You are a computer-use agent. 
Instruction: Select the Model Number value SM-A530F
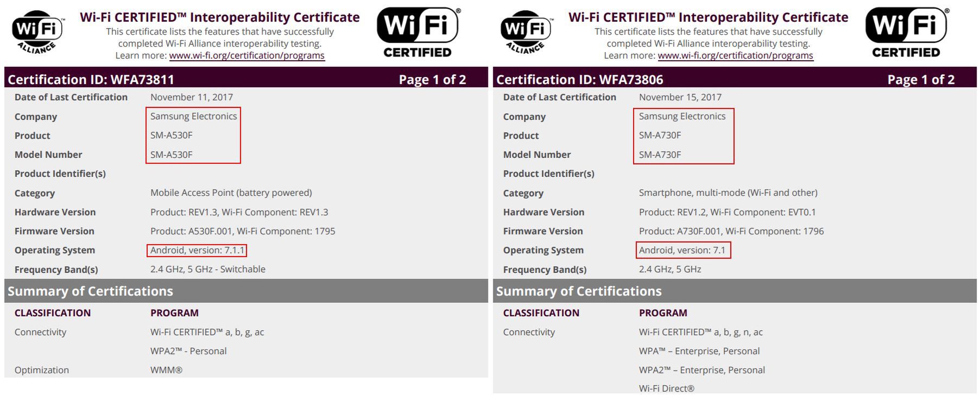(x=171, y=155)
